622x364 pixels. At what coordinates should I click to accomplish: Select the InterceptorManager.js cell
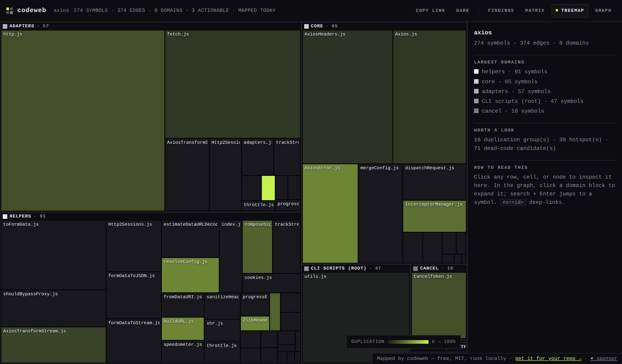pyautogui.click(x=434, y=216)
